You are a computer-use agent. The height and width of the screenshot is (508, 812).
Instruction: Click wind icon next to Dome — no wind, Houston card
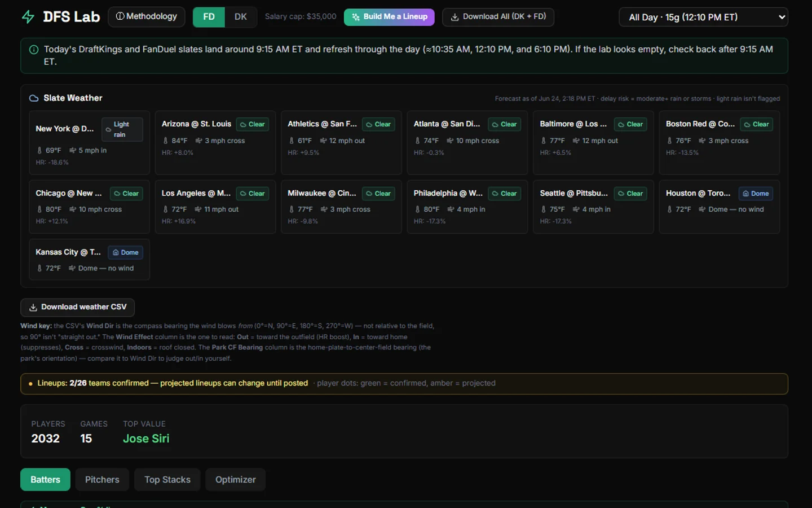(x=702, y=209)
